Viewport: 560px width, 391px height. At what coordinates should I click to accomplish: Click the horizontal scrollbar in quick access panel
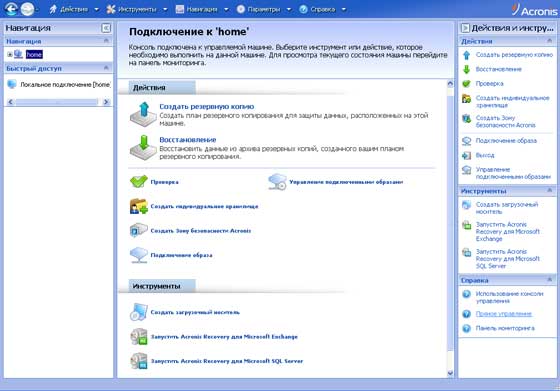[58, 102]
